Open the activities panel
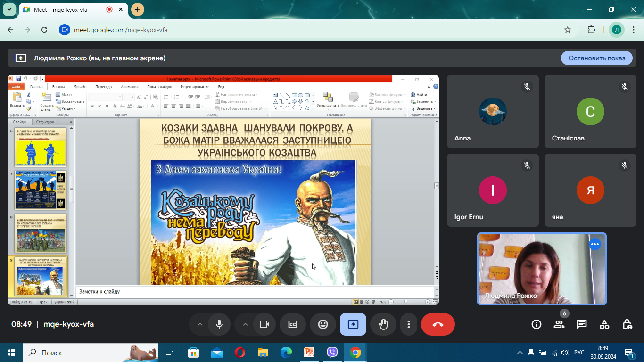 coord(604,324)
